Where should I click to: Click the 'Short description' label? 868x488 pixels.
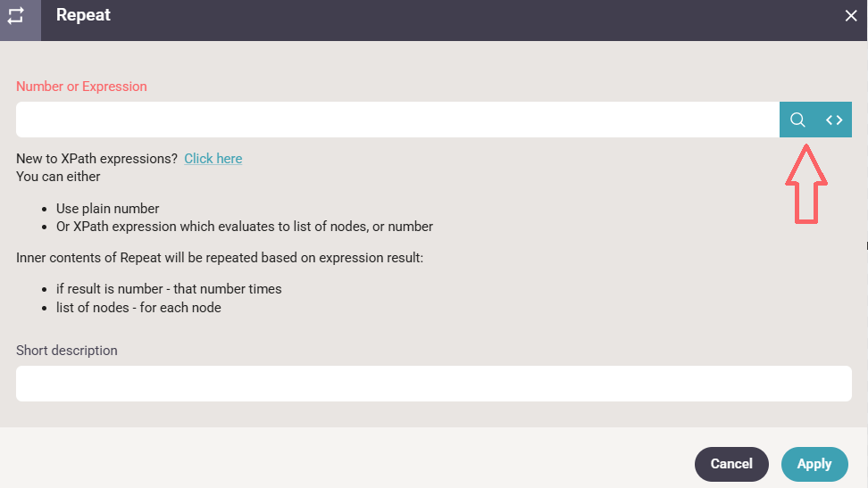tap(67, 351)
